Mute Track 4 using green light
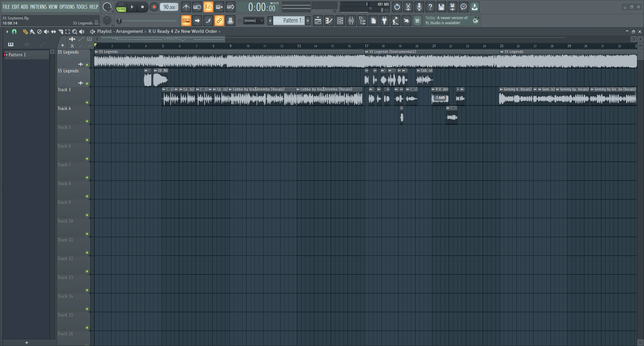Image resolution: width=644 pixels, height=346 pixels. pos(87,121)
